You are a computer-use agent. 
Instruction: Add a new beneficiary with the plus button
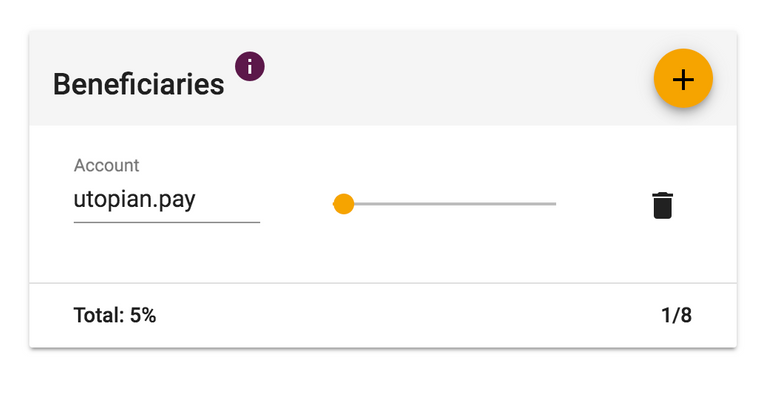click(x=683, y=78)
